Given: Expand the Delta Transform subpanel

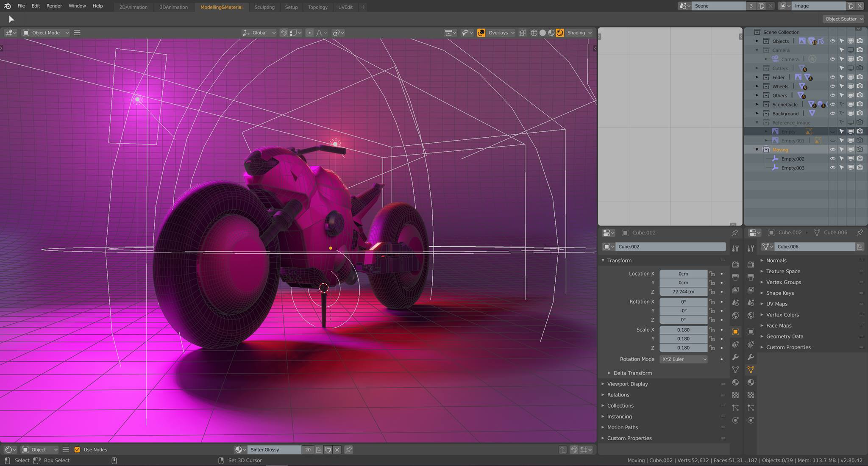Looking at the screenshot, I should pyautogui.click(x=609, y=373).
